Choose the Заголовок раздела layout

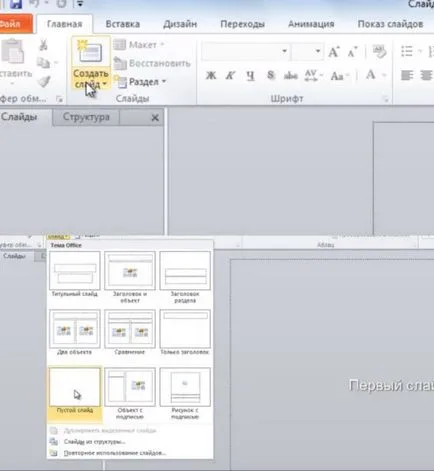click(185, 277)
